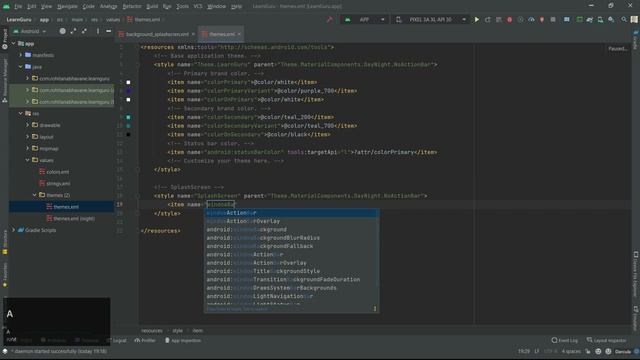This screenshot has width=640, height=360.
Task: Open the SDK Manager icon
Action: point(611,20)
